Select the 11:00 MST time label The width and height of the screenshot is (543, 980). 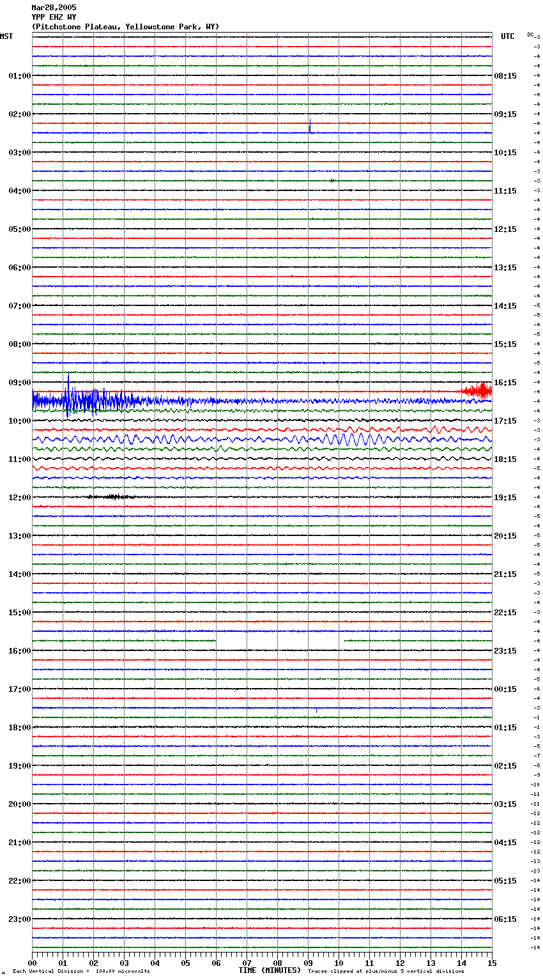[19, 459]
